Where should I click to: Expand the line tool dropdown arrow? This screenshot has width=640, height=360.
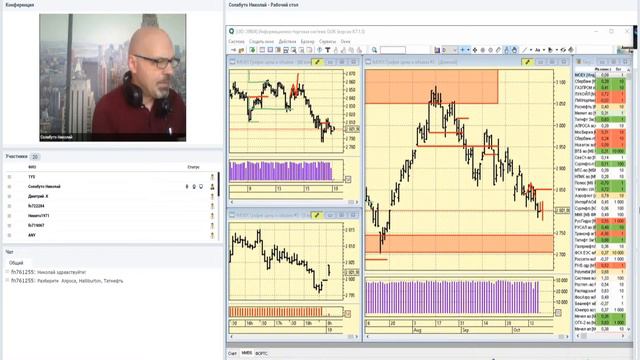tap(531, 50)
